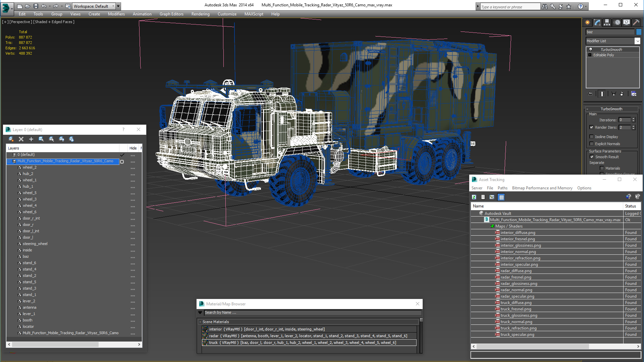Select Tree View icon in Asset Tracking toolbar
The width and height of the screenshot is (644, 362).
tap(492, 197)
